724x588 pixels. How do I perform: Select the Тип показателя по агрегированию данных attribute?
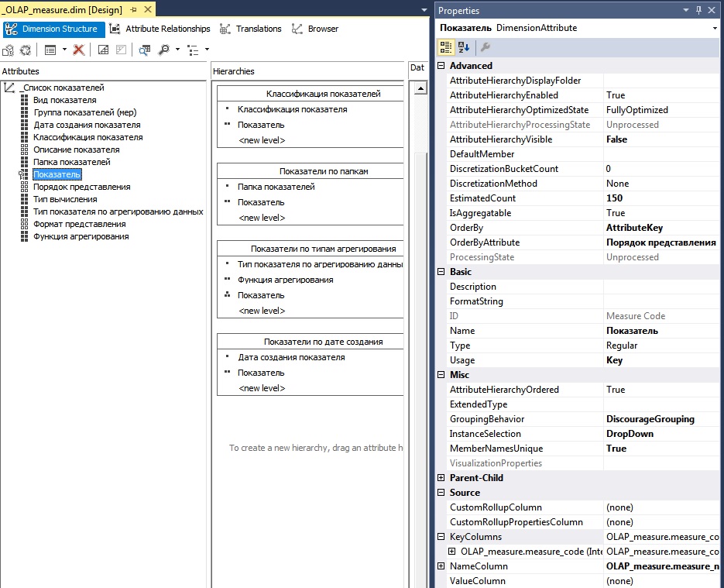[x=118, y=211]
